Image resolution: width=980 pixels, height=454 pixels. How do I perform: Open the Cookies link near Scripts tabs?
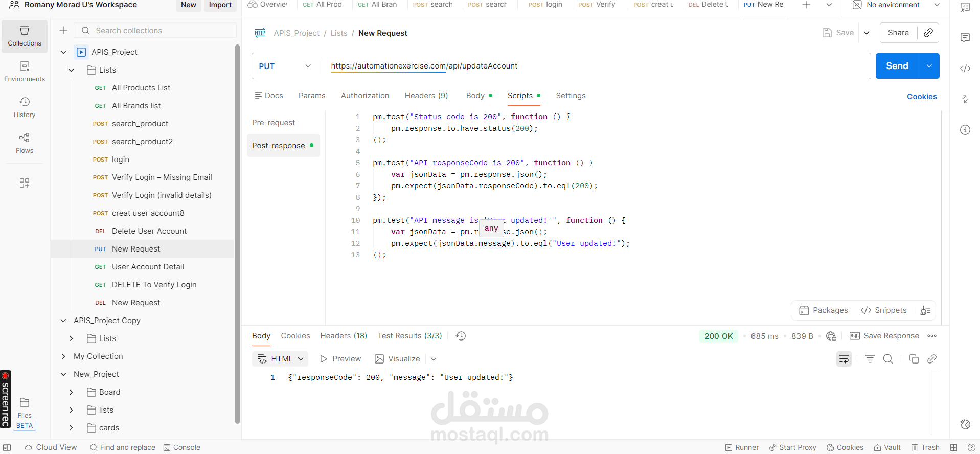922,97
